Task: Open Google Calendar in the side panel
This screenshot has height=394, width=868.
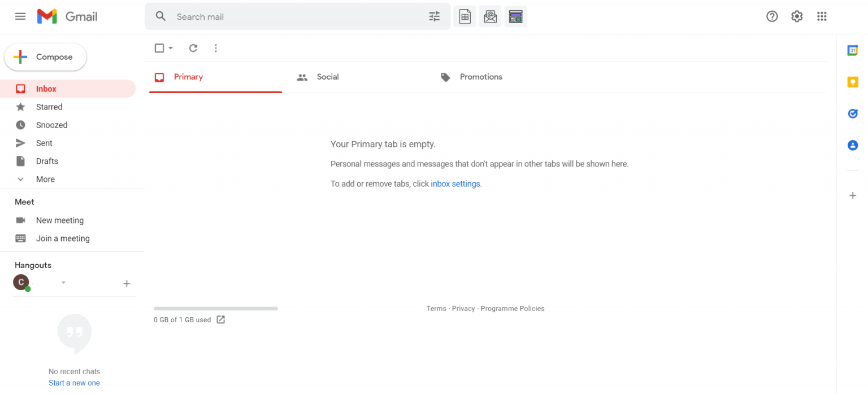Action: click(x=853, y=50)
